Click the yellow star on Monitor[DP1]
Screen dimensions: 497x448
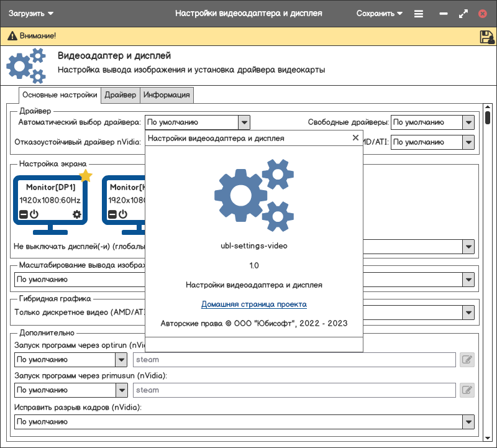86,176
